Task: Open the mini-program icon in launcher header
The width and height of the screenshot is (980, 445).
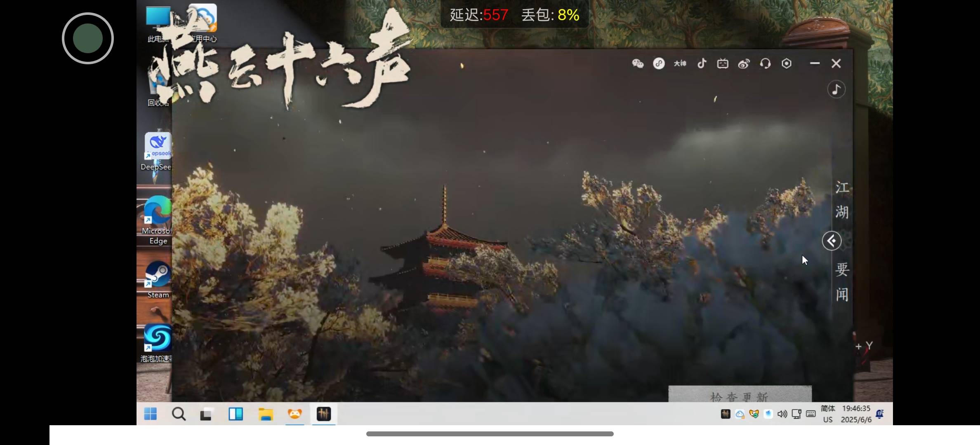Action: (x=659, y=63)
